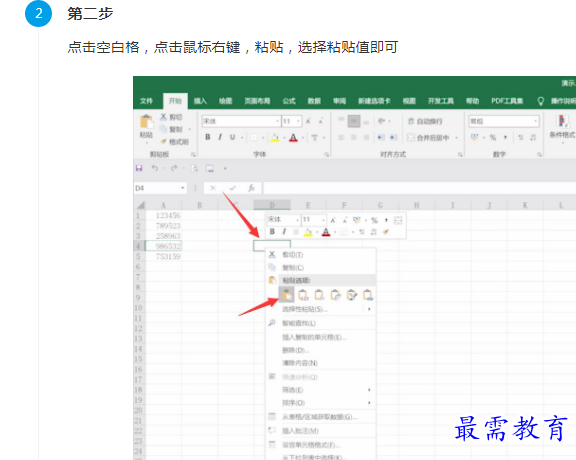
Task: Open the mini toolbar font size dropdown
Action: click(x=323, y=220)
